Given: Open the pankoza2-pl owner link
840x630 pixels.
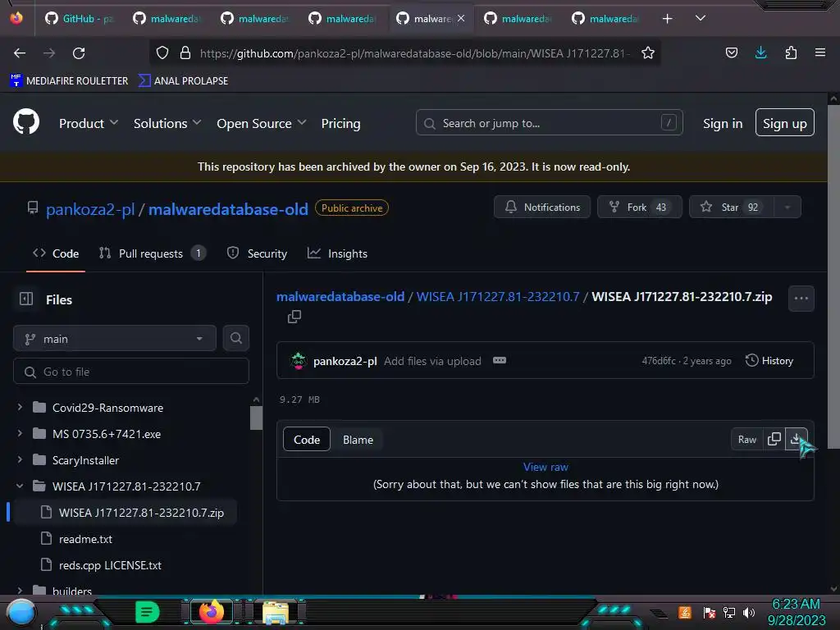Looking at the screenshot, I should (90, 209).
